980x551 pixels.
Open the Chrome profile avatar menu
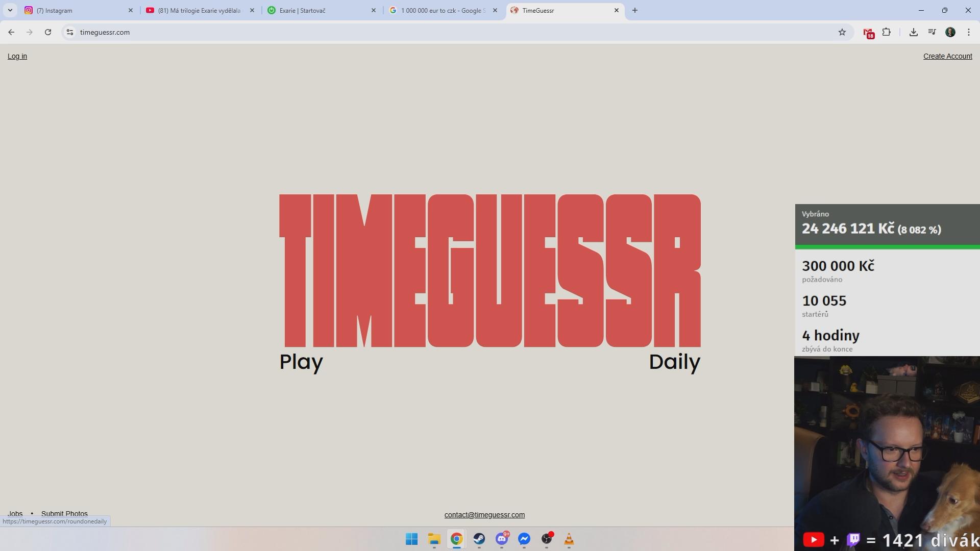[950, 32]
